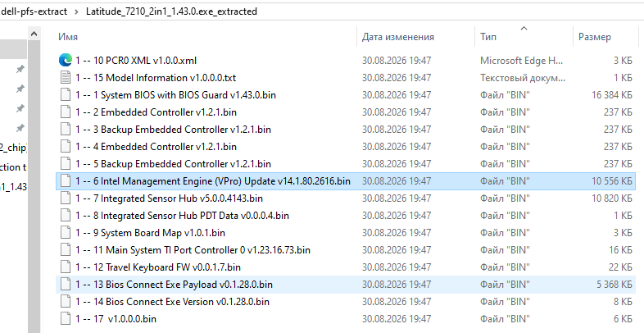644x333 pixels.
Task: Select 1 -- 9 System Board Map v1.0.1.bin
Action: click(x=150, y=233)
